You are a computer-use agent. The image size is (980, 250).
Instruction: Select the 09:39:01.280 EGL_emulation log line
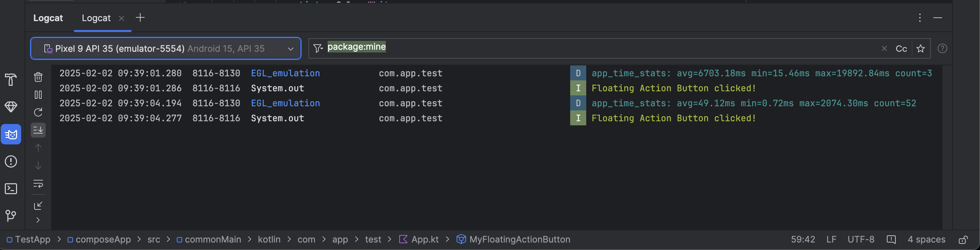[496, 73]
